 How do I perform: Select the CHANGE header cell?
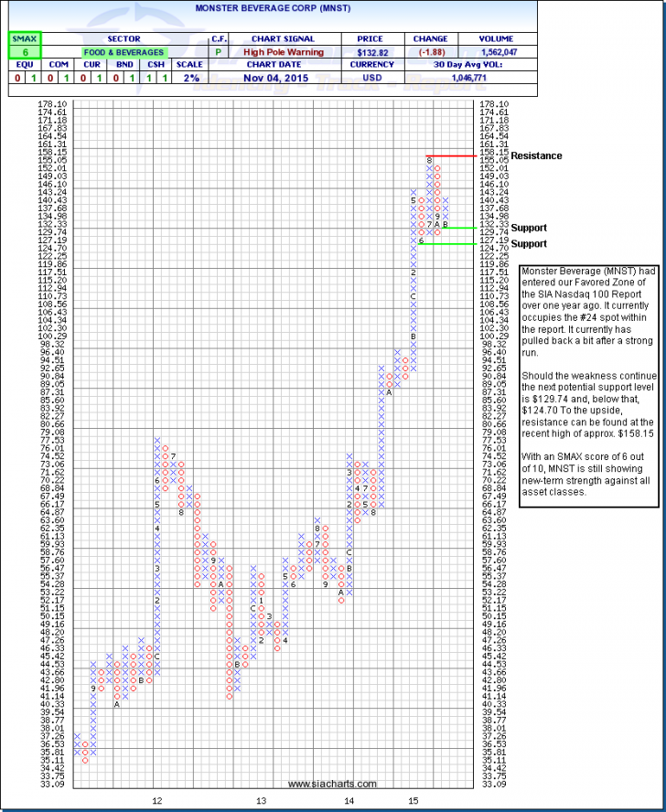pos(430,38)
